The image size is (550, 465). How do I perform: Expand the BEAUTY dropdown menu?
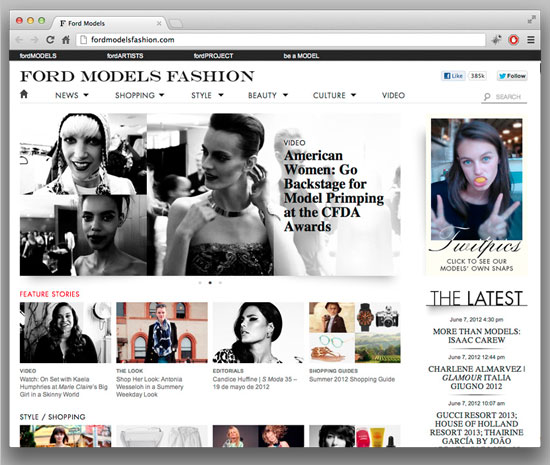click(268, 95)
